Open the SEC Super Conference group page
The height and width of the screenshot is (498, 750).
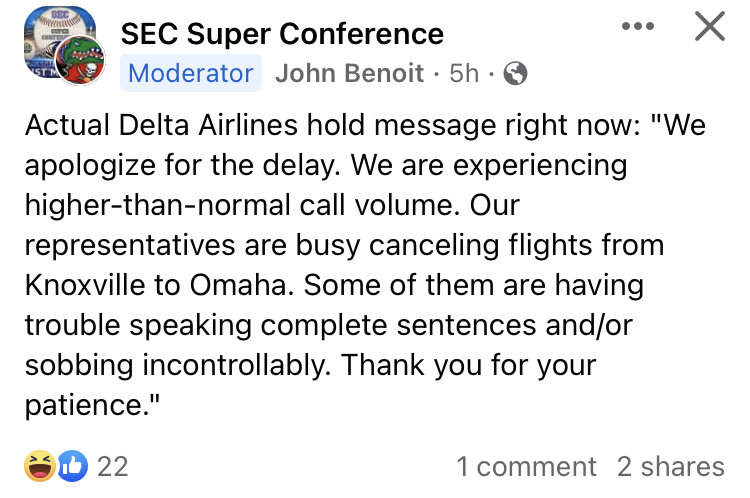pyautogui.click(x=282, y=33)
